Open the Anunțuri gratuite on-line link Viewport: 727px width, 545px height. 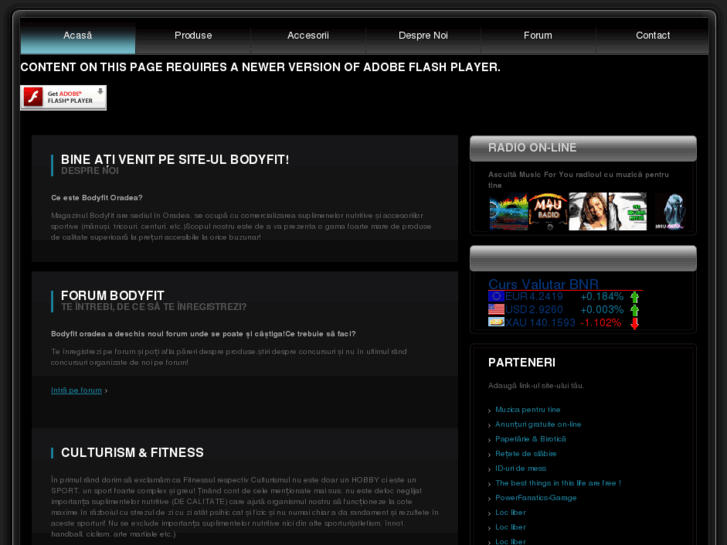pos(538,424)
